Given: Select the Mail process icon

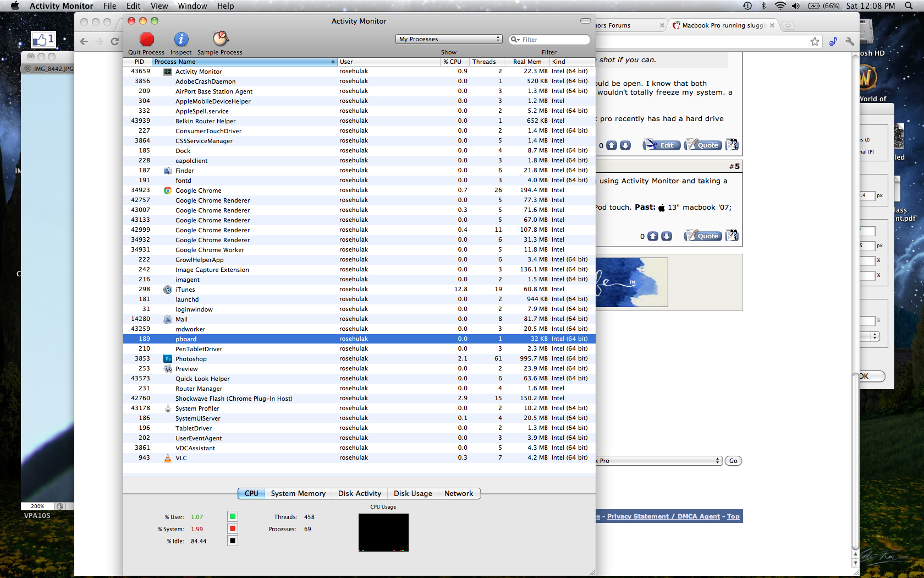Looking at the screenshot, I should click(x=168, y=319).
